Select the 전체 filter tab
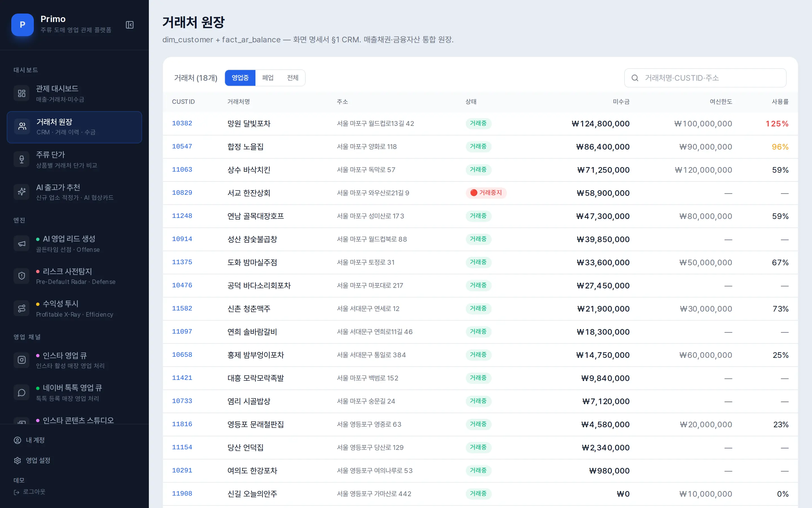Screen dimensions: 812x508 pos(293,78)
